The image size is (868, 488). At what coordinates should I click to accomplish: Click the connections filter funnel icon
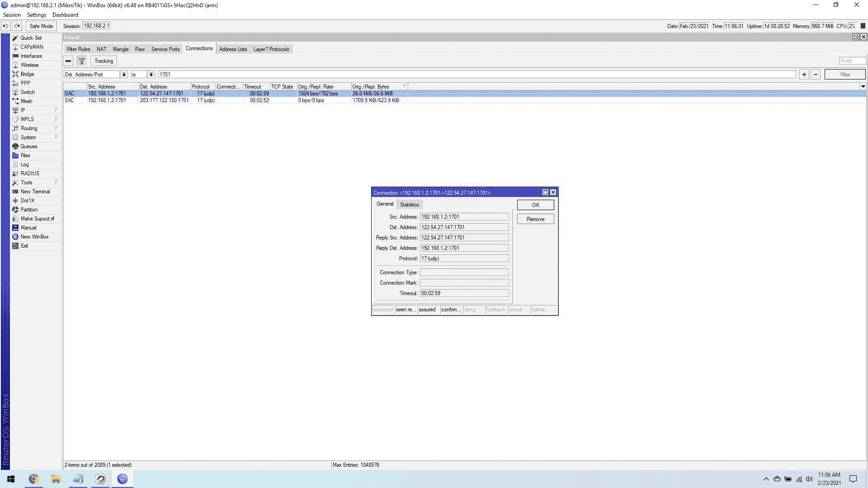click(82, 61)
